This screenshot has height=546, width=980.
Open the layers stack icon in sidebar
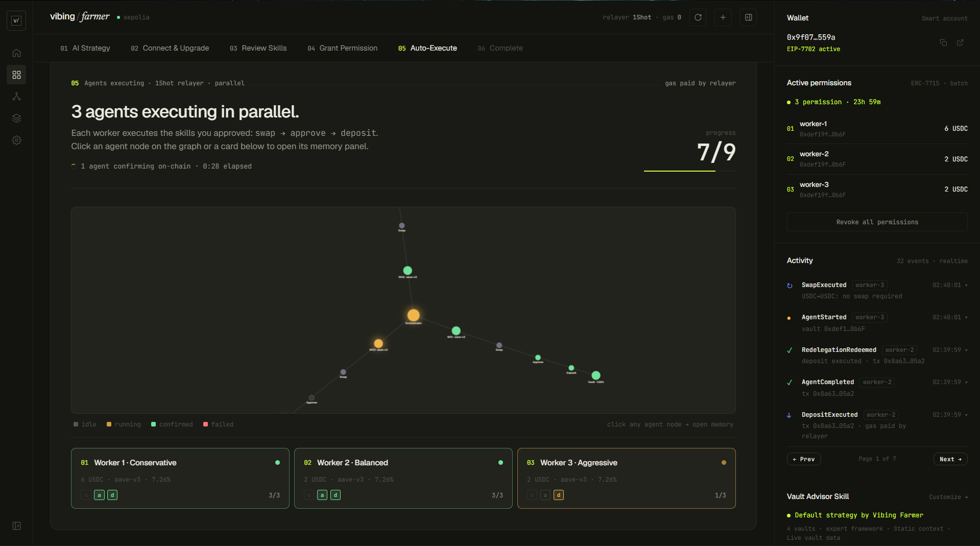(16, 118)
